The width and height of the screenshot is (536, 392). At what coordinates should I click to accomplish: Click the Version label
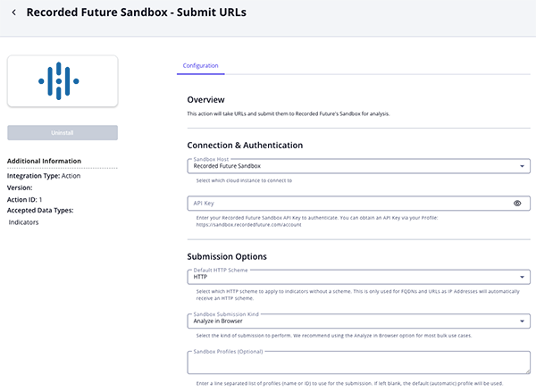(20, 188)
